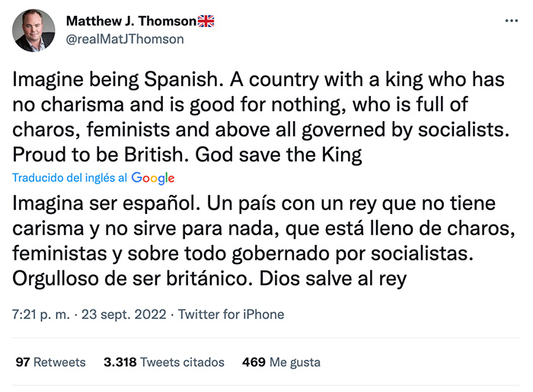
Task: Click the 'Imagine being Spanish' opening sentence
Action: (x=118, y=79)
